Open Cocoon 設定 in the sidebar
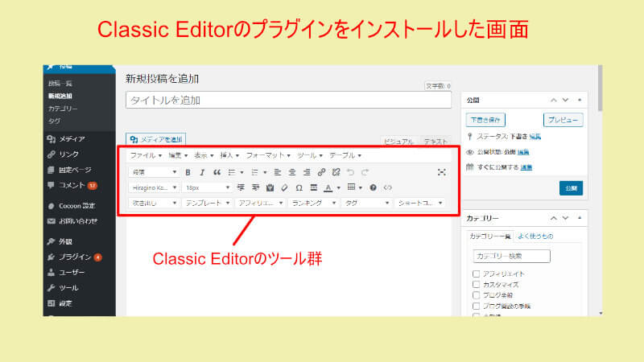 pos(76,206)
